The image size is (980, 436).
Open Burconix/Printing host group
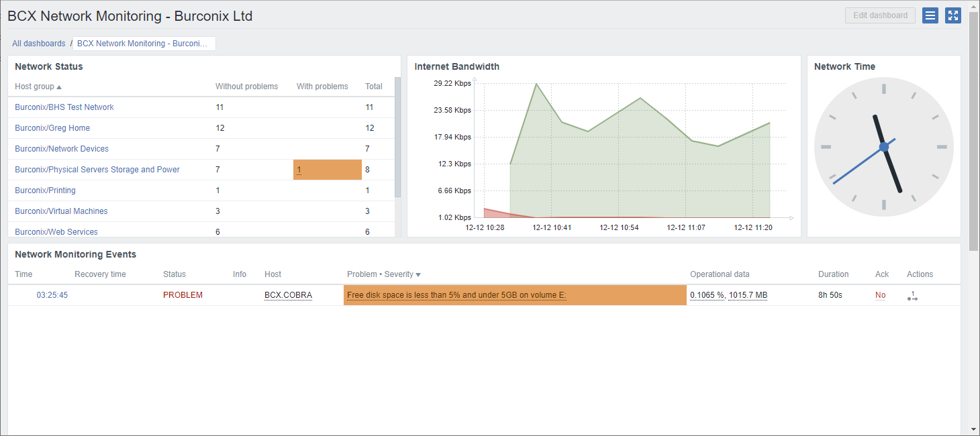[45, 190]
